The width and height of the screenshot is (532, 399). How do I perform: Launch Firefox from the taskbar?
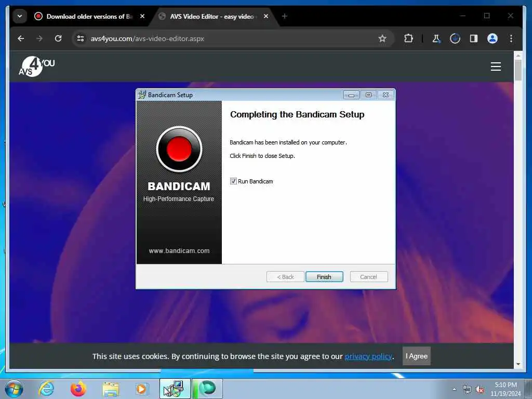pos(78,389)
